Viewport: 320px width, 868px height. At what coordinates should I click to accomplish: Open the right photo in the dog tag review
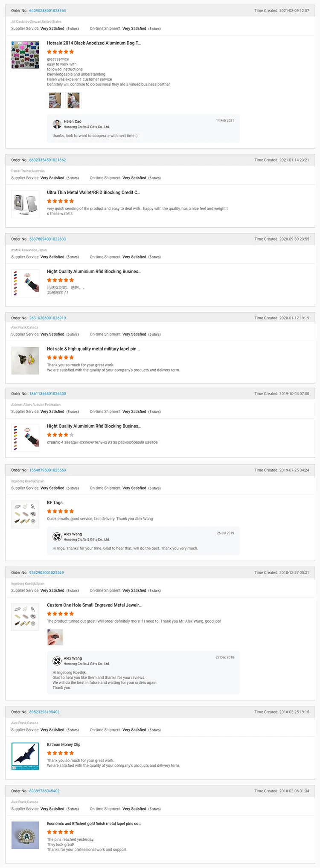point(73,101)
